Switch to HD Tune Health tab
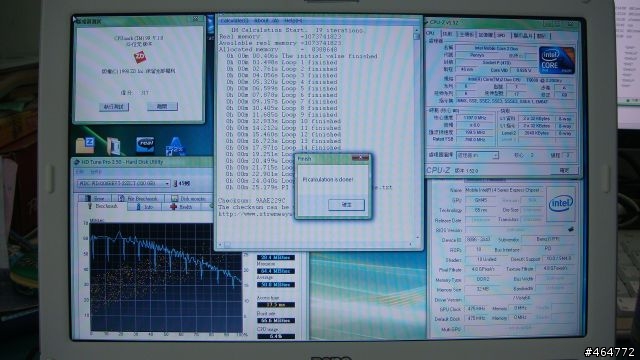 (182, 207)
